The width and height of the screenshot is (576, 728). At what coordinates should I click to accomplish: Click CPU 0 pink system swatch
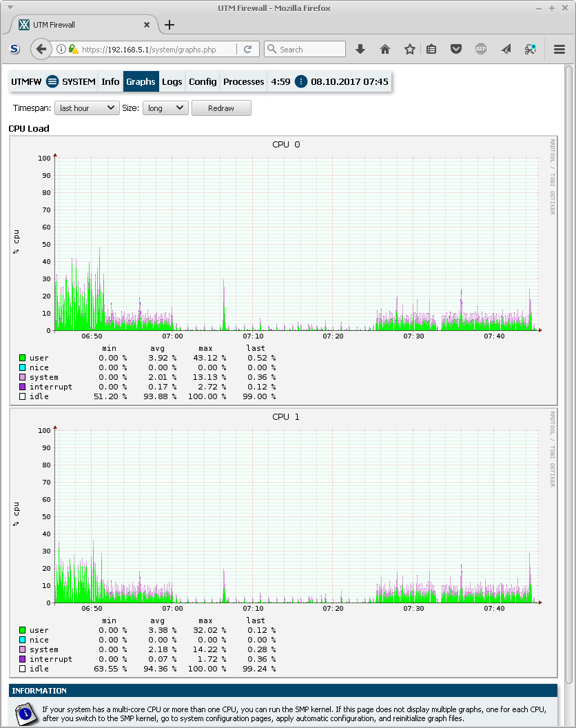pyautogui.click(x=22, y=377)
